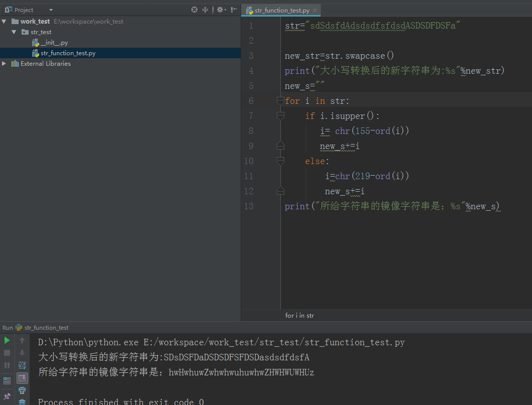Collapse all in Project panel
The height and width of the screenshot is (405, 532).
[x=205, y=10]
